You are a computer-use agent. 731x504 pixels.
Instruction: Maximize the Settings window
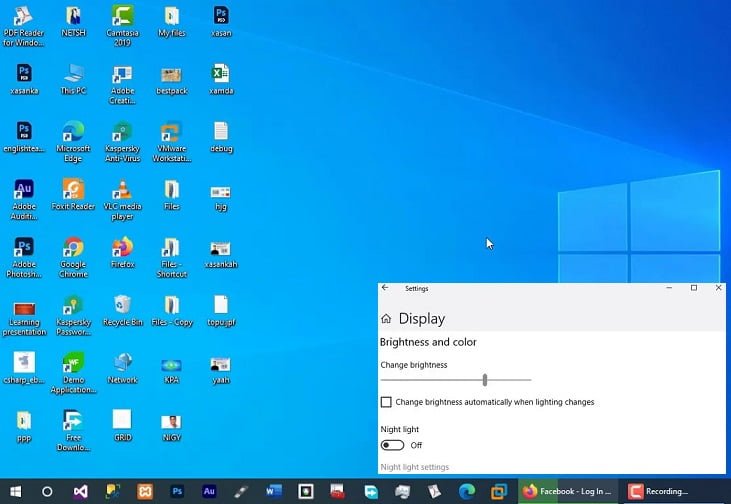(x=694, y=288)
